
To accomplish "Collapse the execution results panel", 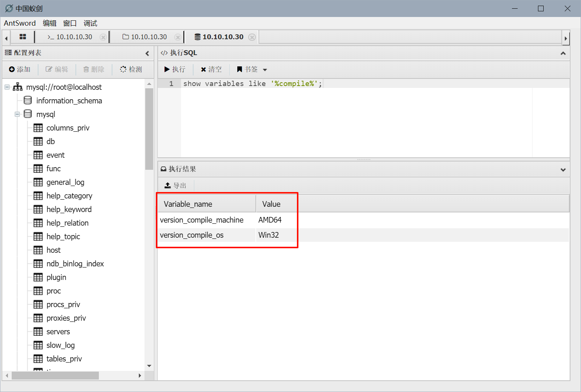I will pyautogui.click(x=563, y=169).
